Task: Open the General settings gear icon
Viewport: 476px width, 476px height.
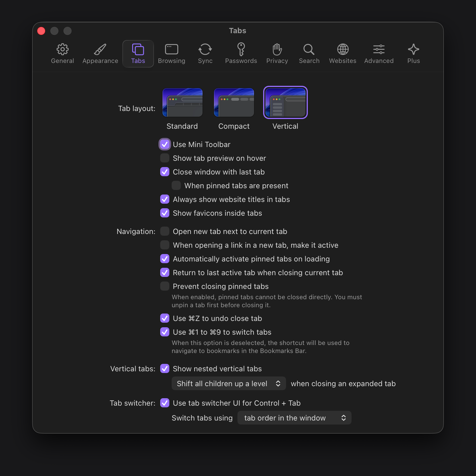Action: 62,49
